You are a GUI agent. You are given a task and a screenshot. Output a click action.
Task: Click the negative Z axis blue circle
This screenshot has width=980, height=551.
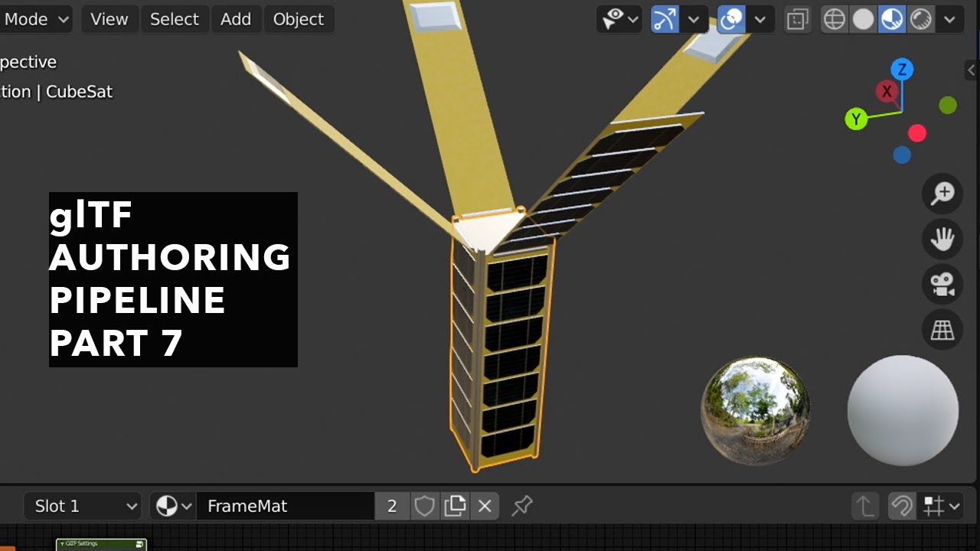click(902, 155)
